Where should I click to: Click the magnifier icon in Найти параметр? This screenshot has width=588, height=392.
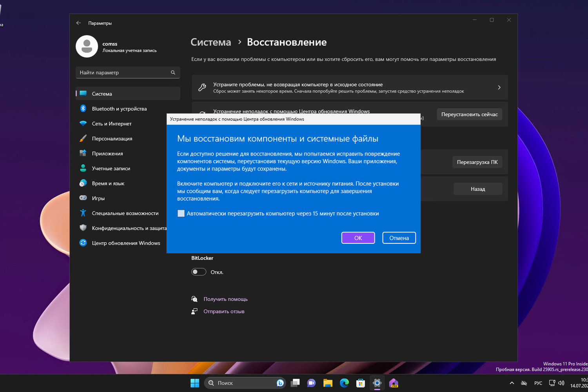(173, 73)
